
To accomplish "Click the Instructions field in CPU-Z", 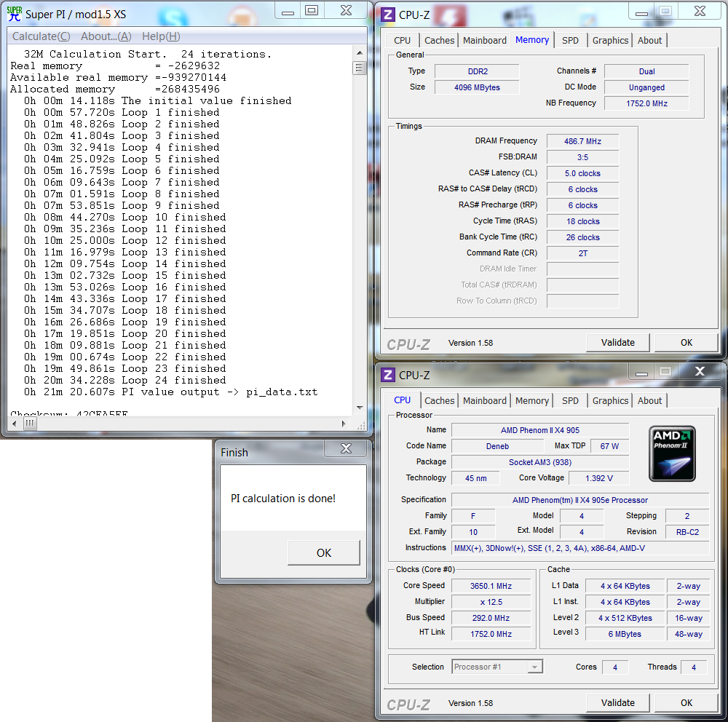I will [x=580, y=548].
